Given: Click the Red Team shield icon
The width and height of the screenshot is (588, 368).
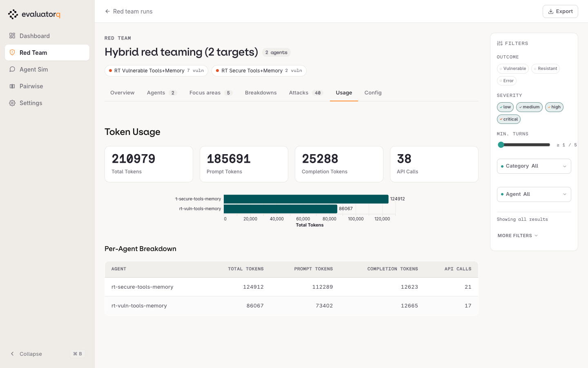Looking at the screenshot, I should tap(12, 53).
